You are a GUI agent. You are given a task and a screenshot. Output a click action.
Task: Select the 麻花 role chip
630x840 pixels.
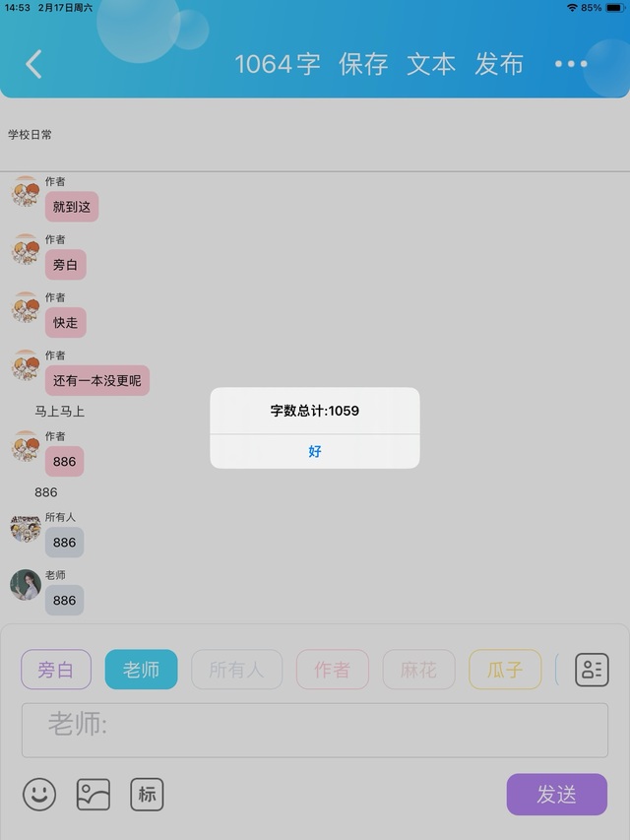[x=419, y=669]
